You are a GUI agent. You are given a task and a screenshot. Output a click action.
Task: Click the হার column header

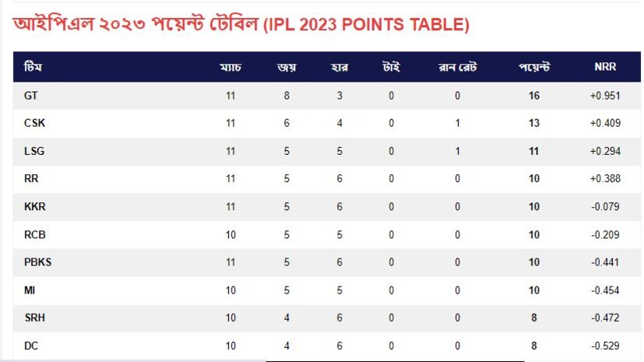pyautogui.click(x=340, y=67)
